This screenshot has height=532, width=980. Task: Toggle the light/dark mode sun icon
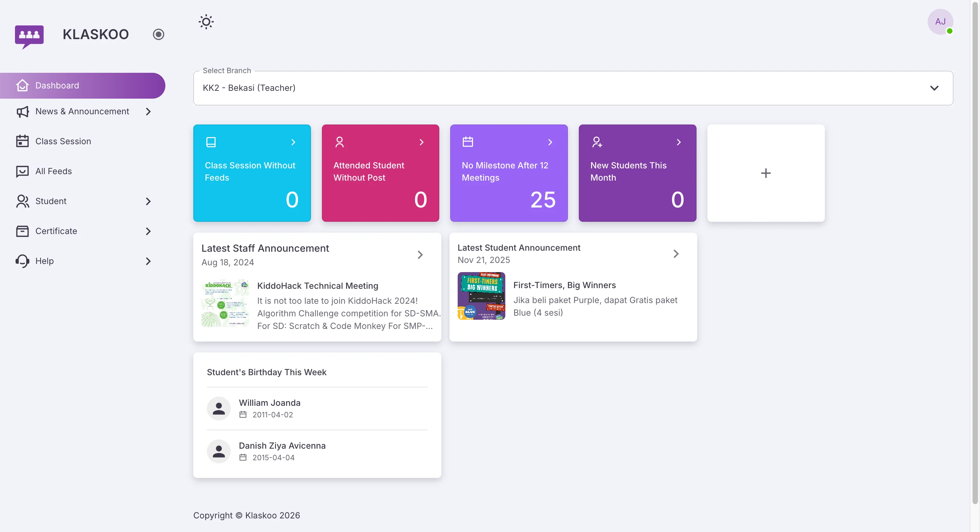pyautogui.click(x=206, y=22)
